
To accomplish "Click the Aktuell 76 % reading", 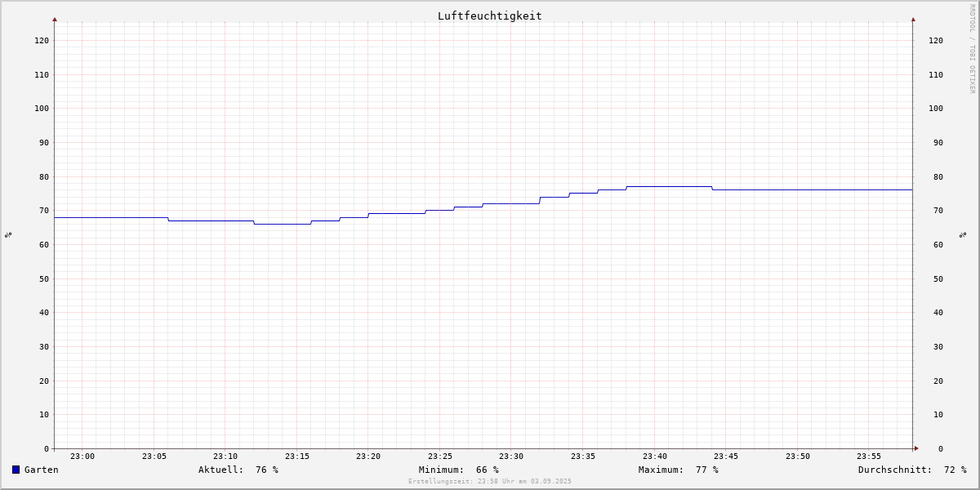I will coord(238,470).
